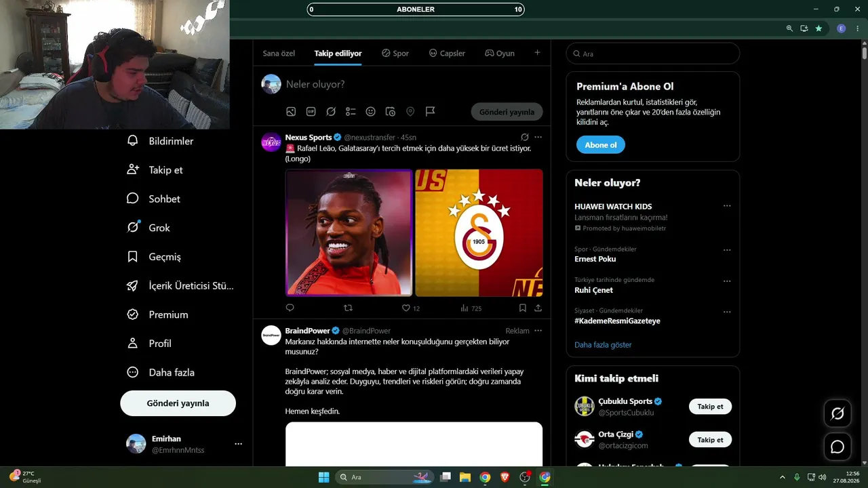Open File Explorer from the taskbar
Screen dimensions: 868x488
pos(465,477)
